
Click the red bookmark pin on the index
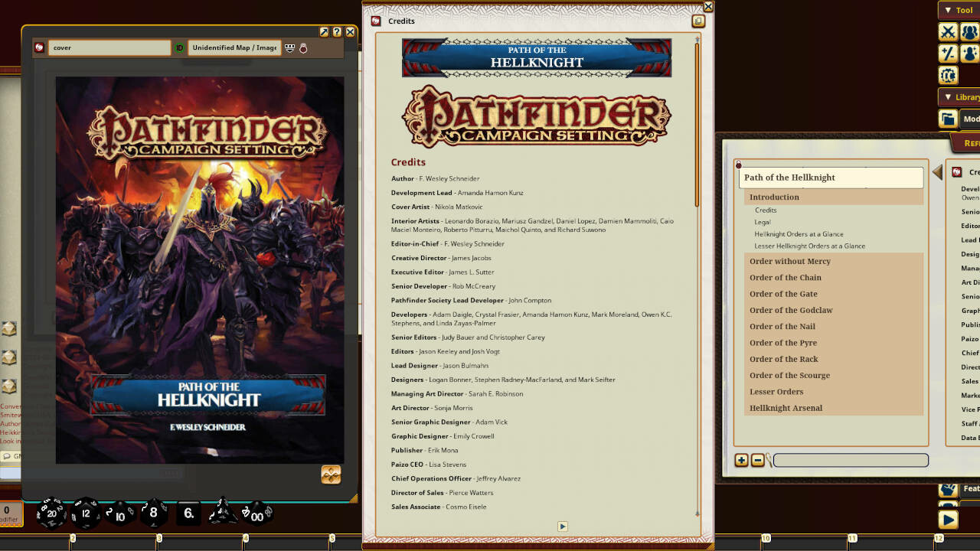[737, 163]
